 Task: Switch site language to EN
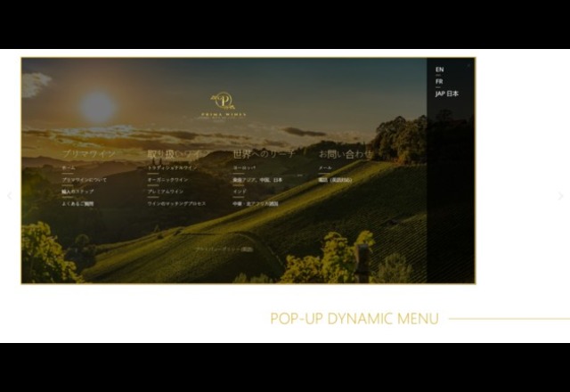pyautogui.click(x=439, y=69)
